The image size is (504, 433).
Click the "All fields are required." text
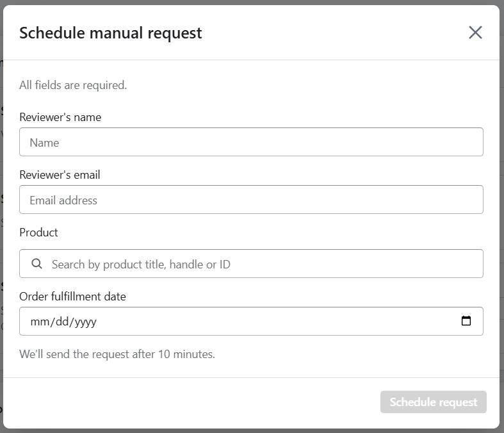(x=73, y=85)
